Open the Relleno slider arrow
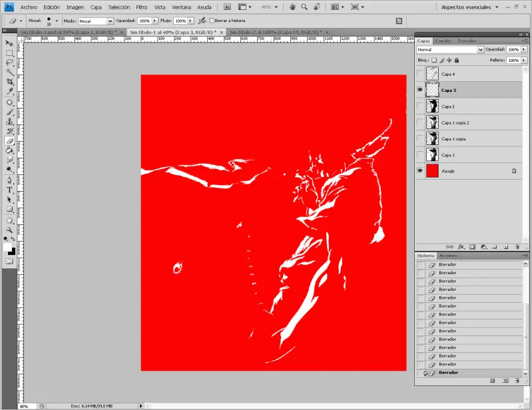532x410 pixels. click(x=524, y=61)
